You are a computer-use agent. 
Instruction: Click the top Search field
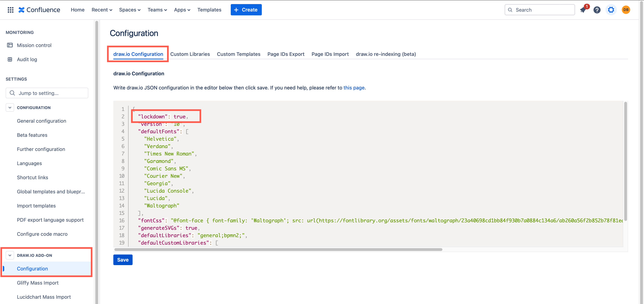539,10
